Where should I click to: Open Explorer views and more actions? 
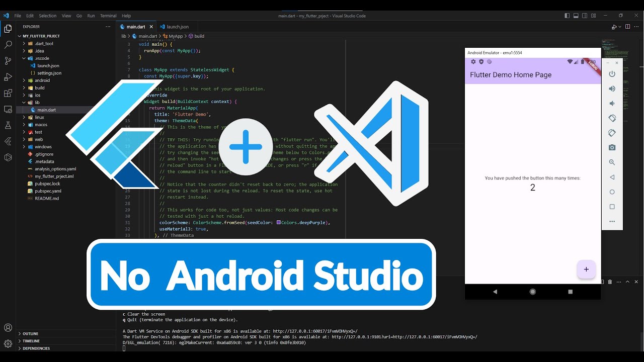point(108,27)
